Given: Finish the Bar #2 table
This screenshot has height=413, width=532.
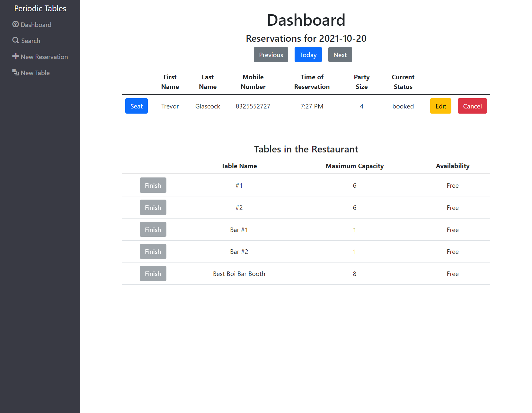Looking at the screenshot, I should [x=153, y=251].
